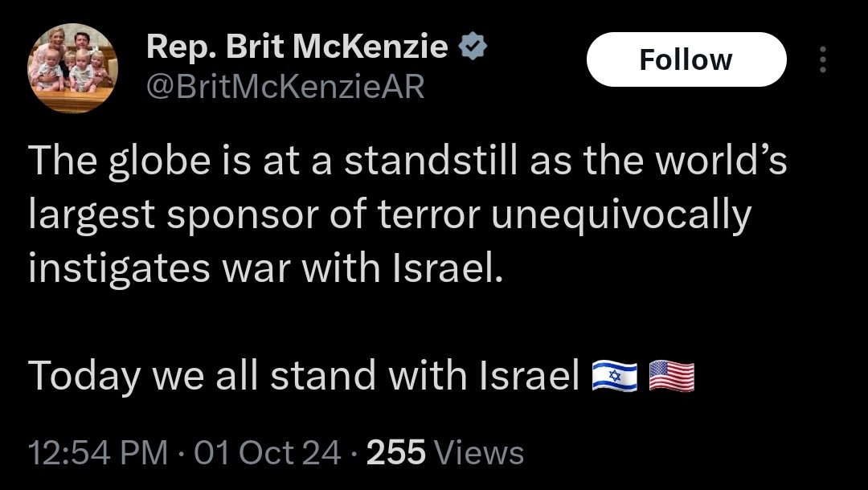This screenshot has width=868, height=490.
Task: Click the text "instigates war with Israel."
Action: point(265,268)
